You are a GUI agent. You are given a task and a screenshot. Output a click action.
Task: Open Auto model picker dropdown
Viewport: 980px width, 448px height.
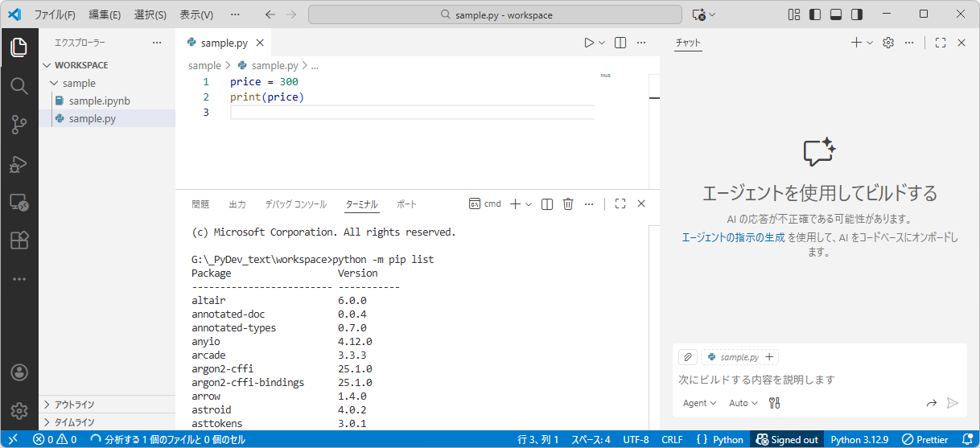pyautogui.click(x=743, y=403)
